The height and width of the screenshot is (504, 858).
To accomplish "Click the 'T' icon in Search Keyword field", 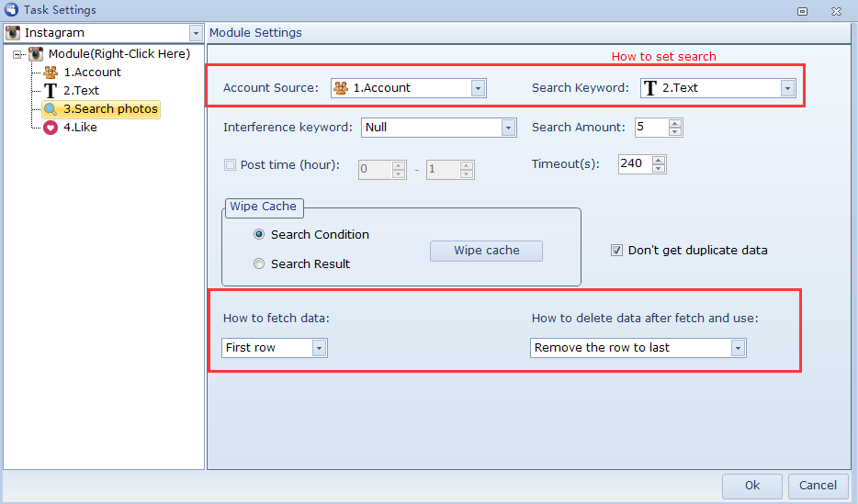I will 650,88.
